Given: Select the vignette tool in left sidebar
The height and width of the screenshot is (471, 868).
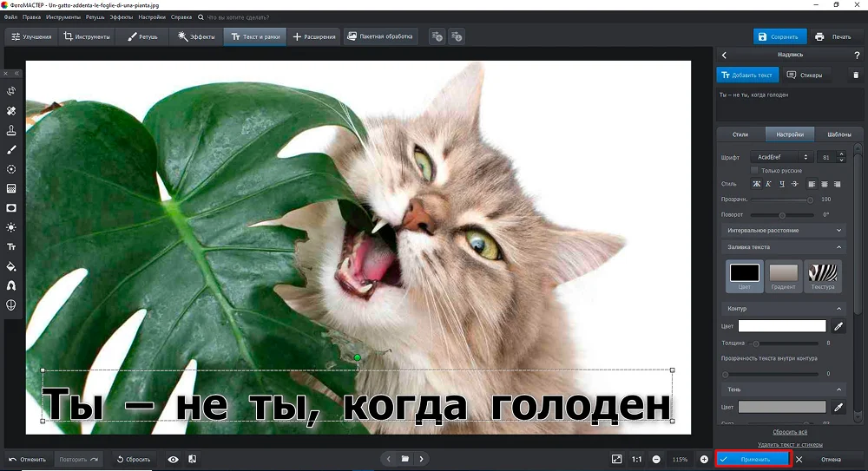Looking at the screenshot, I should pyautogui.click(x=11, y=208).
